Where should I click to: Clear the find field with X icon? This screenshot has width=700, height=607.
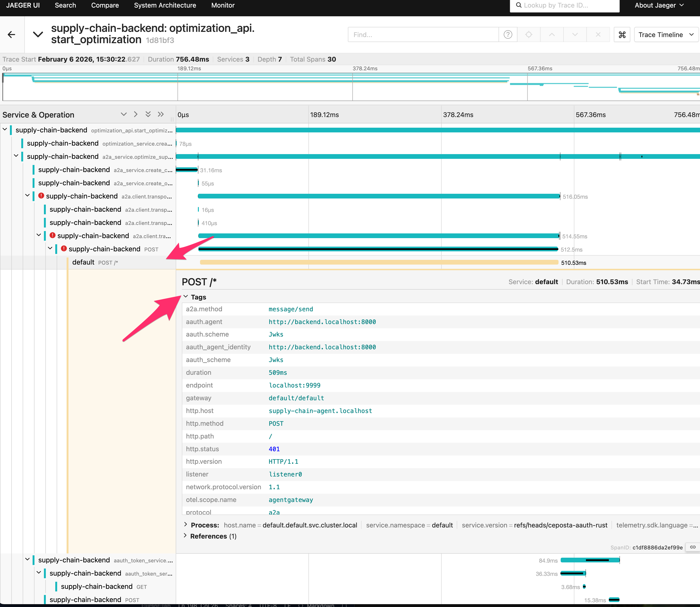598,34
